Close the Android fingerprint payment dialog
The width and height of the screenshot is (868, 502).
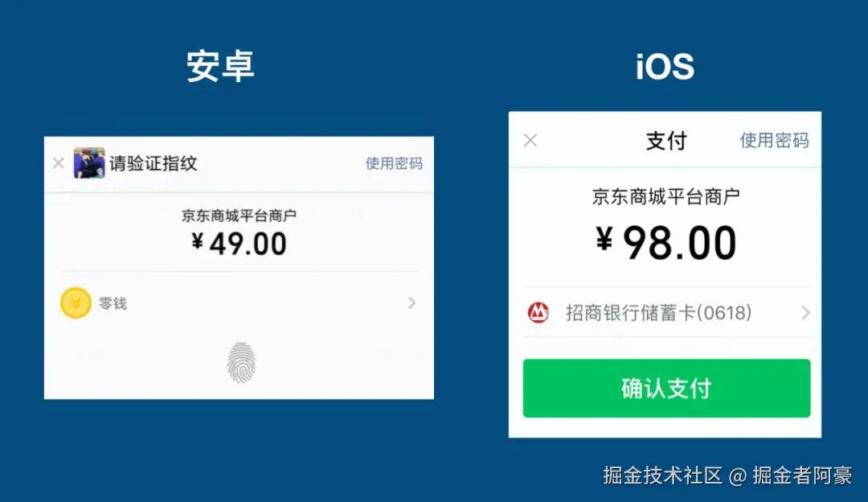(58, 163)
